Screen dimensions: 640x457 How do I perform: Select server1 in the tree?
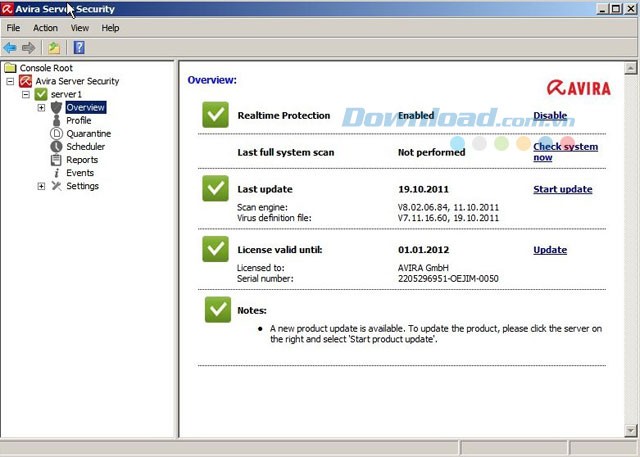click(x=66, y=94)
